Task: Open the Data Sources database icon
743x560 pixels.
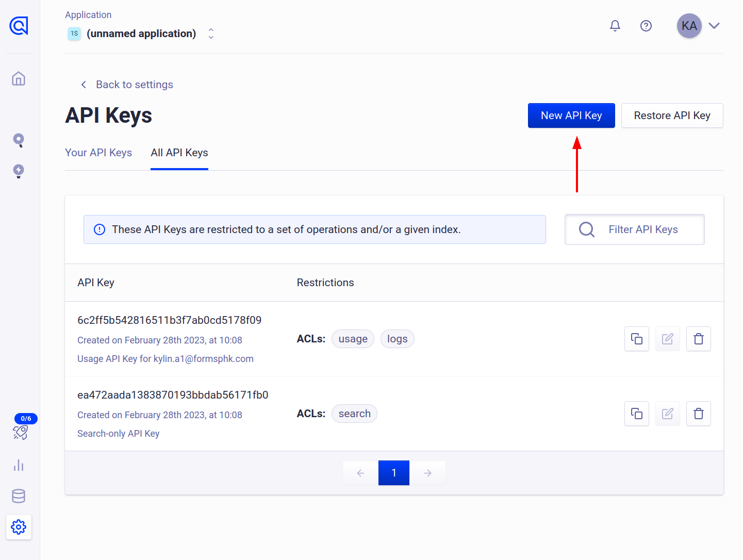Action: [x=19, y=496]
